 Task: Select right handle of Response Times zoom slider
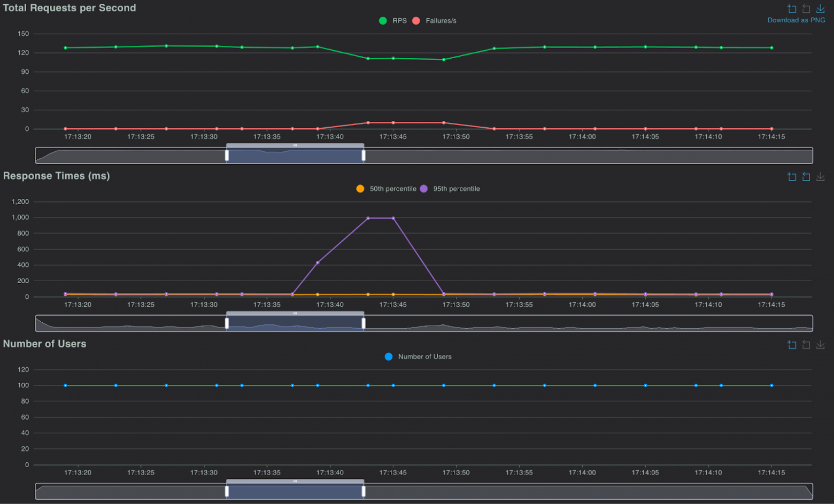(x=364, y=322)
